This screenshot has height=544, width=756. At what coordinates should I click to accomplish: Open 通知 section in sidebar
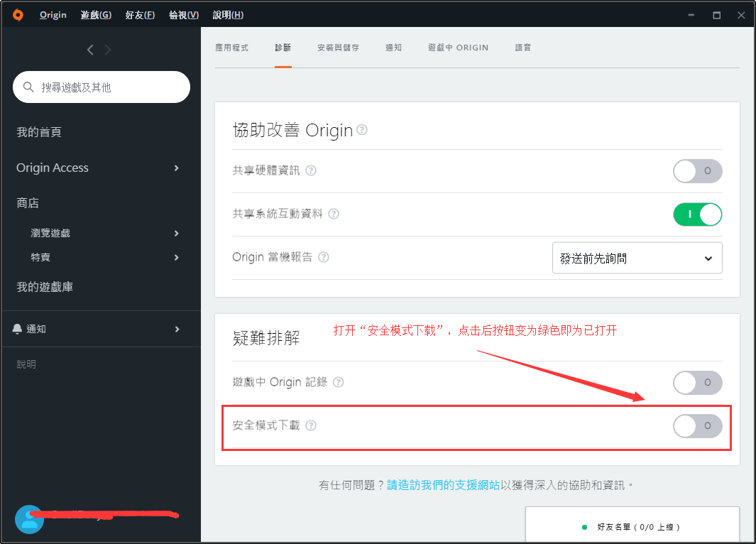[x=36, y=329]
